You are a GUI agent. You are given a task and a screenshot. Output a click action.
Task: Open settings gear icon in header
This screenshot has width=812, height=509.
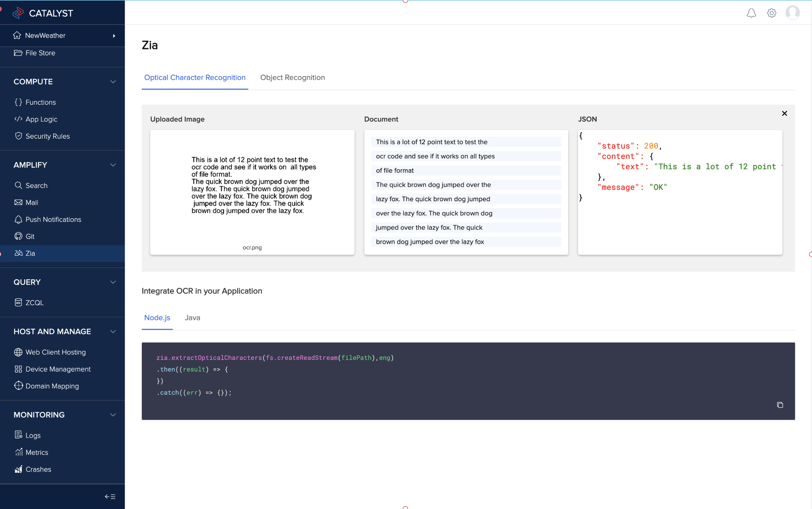click(x=771, y=13)
